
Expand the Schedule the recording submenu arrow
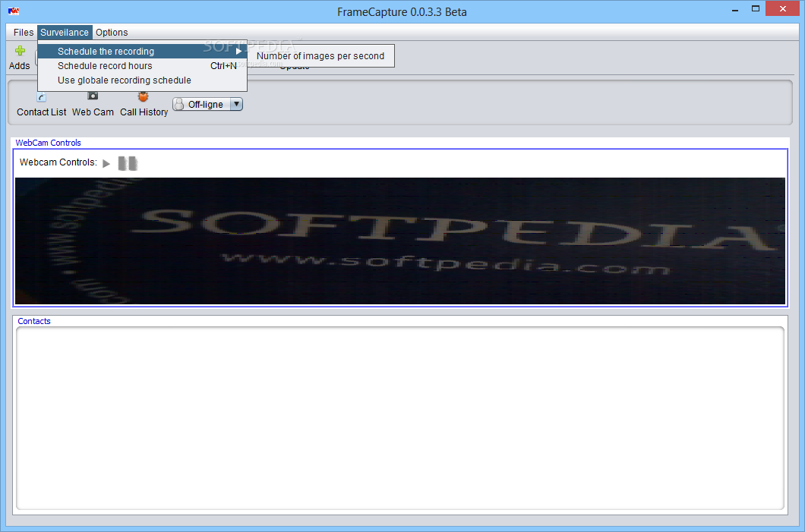click(238, 52)
